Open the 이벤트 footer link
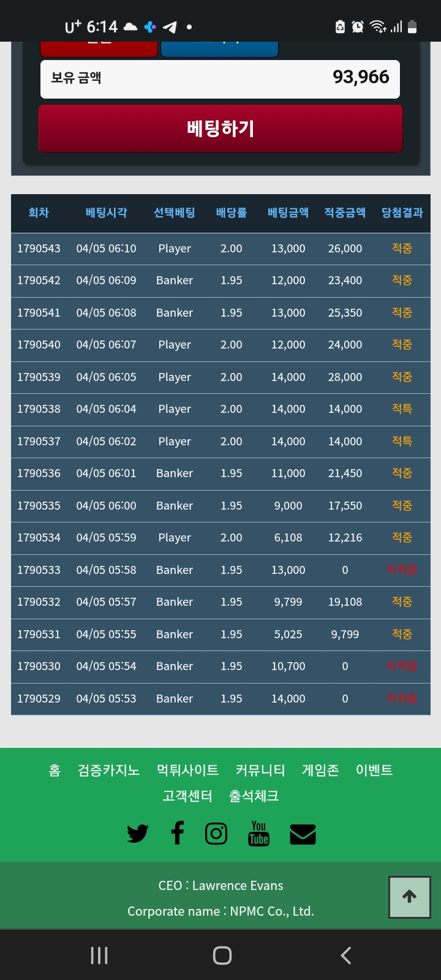The image size is (441, 980). pos(374,770)
